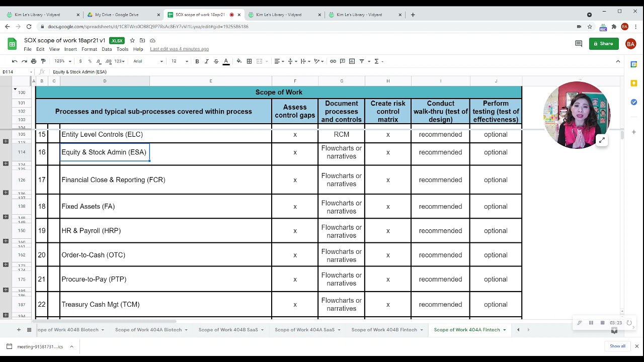Viewport: 644px width, 362px height.
Task: Open the Arial font dropdown
Action: (x=148, y=61)
